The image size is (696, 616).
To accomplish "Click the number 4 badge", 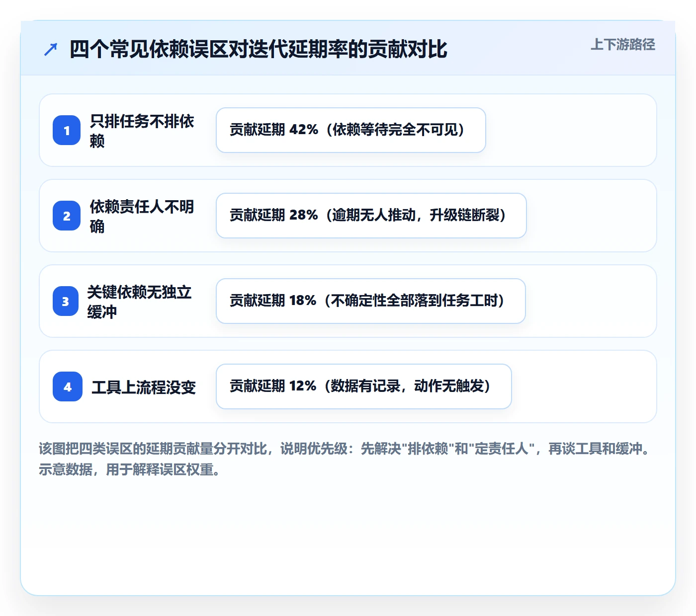I will click(68, 386).
